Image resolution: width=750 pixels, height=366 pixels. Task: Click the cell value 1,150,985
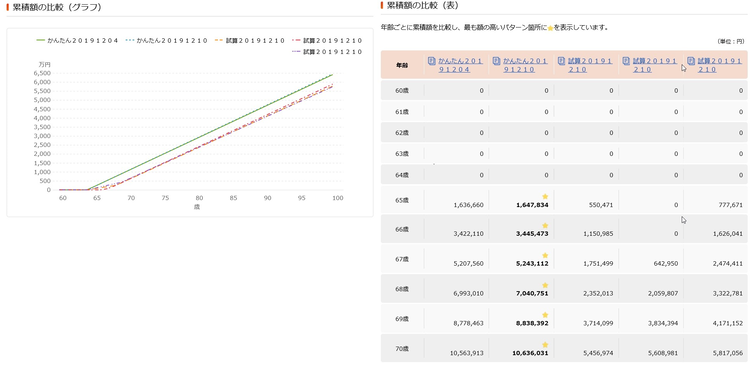[x=598, y=234]
